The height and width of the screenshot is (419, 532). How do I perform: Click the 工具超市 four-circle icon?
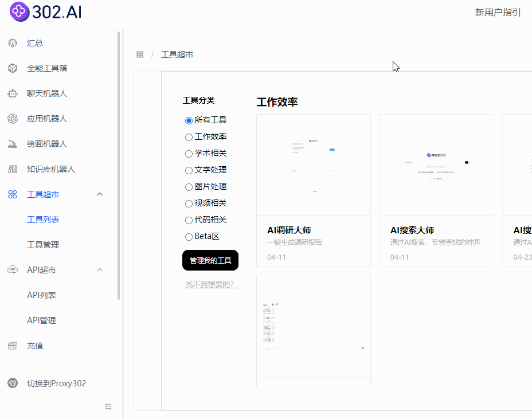click(13, 194)
